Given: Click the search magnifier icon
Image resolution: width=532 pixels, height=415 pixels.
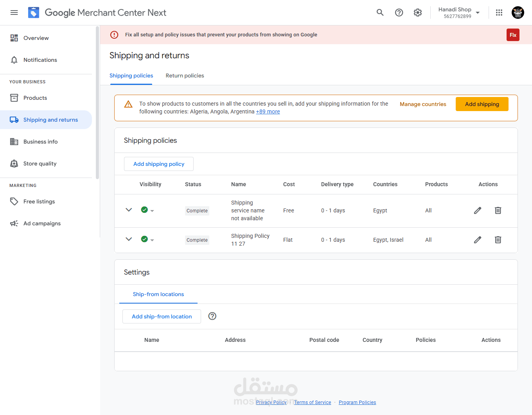Looking at the screenshot, I should 380,13.
